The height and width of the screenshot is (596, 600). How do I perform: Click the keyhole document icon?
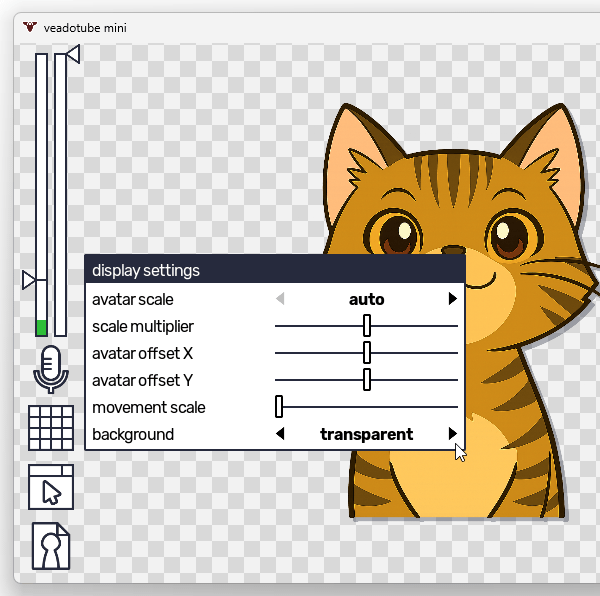click(50, 546)
